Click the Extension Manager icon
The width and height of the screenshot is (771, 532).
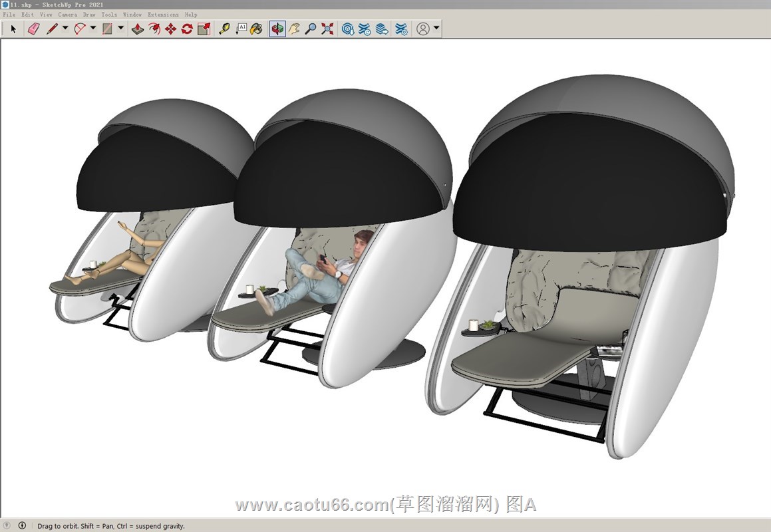(x=401, y=29)
